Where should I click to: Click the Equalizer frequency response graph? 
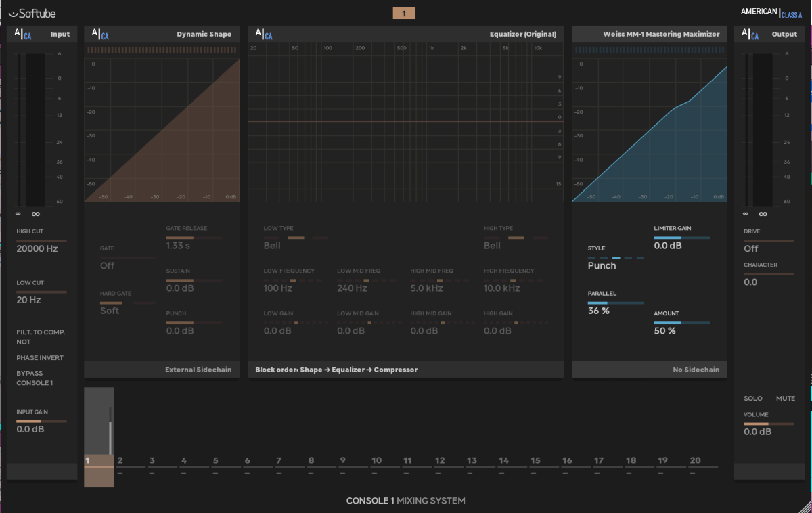pos(405,122)
